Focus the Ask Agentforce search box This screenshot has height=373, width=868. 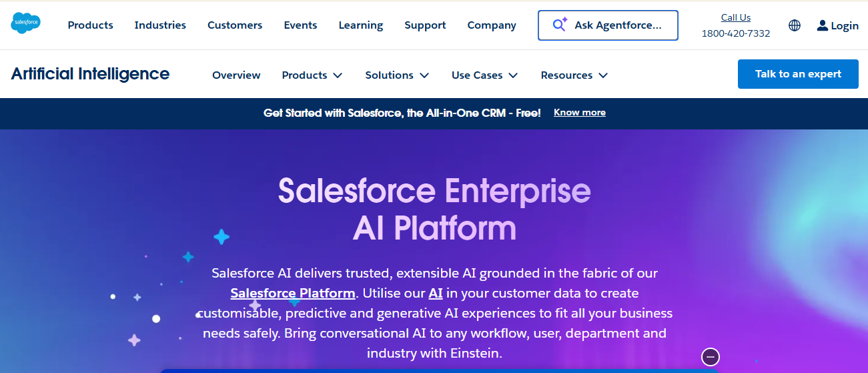point(608,25)
